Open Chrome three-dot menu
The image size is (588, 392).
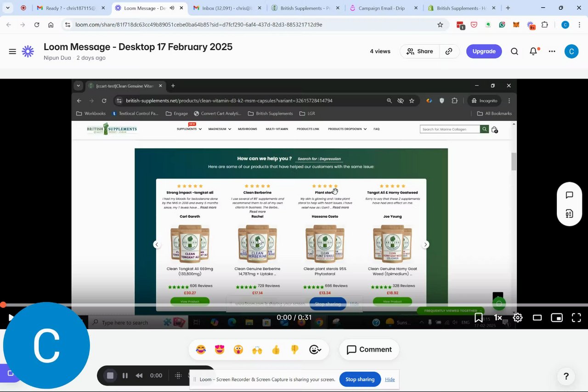click(579, 25)
